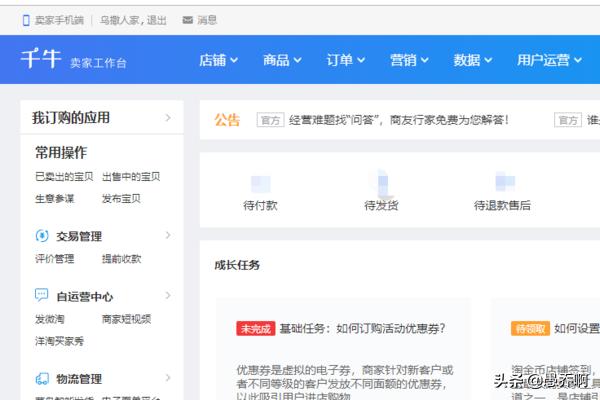Open the 店铺 dropdown menu
The height and width of the screenshot is (400, 600).
218,60
